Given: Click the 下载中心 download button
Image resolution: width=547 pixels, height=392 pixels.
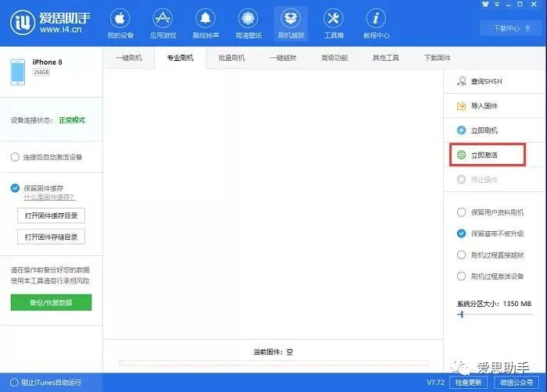Looking at the screenshot, I should (x=512, y=28).
